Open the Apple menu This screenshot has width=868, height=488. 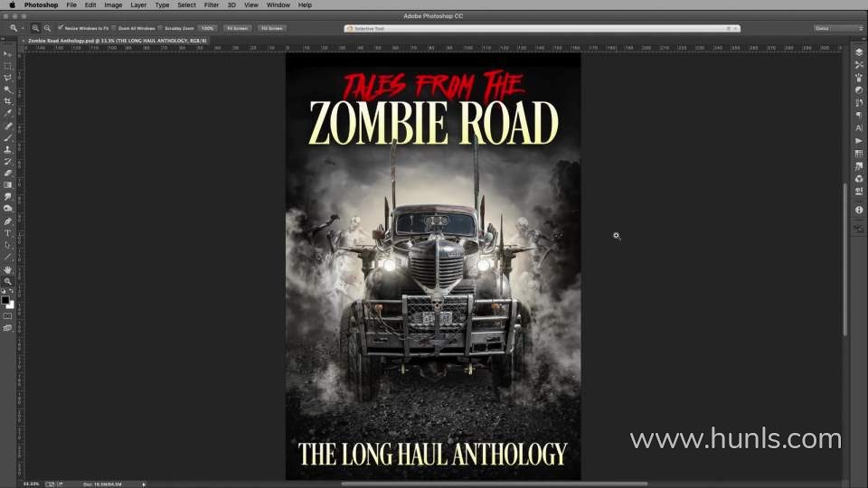(12, 5)
